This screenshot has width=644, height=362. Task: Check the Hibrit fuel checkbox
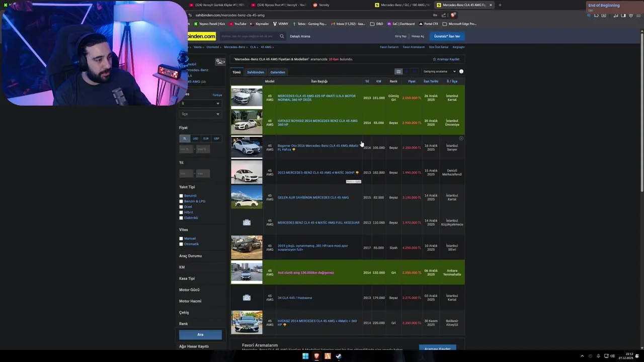(x=181, y=212)
